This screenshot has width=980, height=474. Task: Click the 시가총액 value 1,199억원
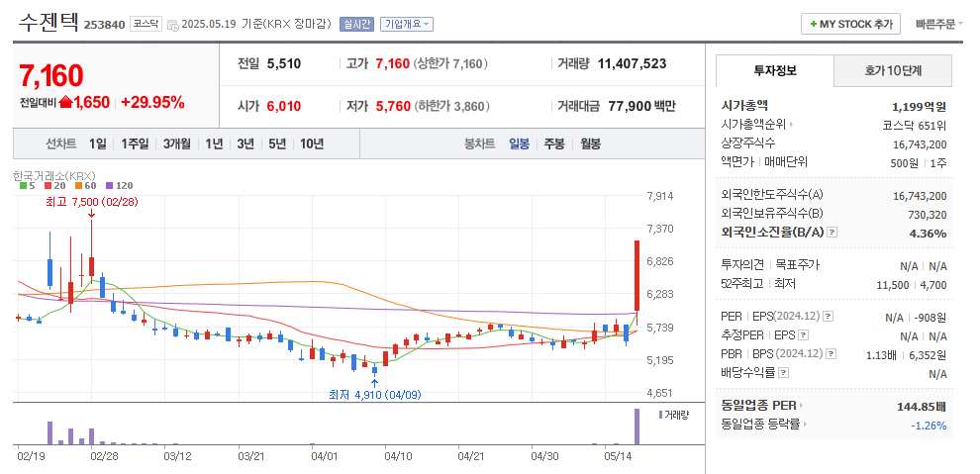(x=920, y=106)
